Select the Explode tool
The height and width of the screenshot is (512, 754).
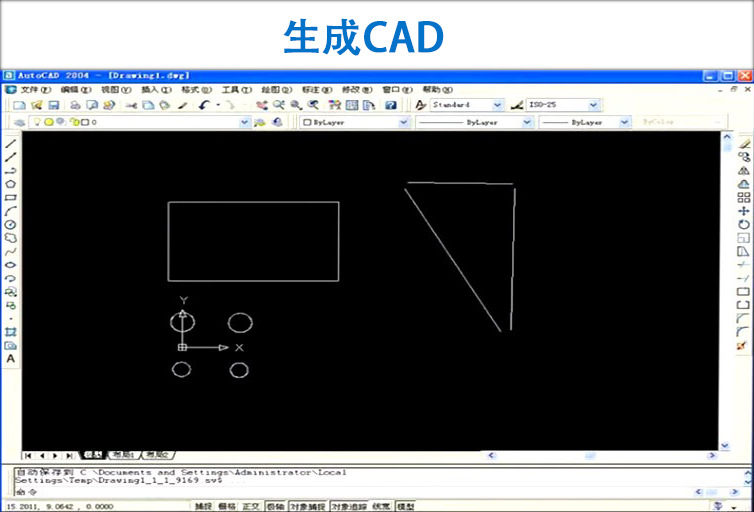coord(742,346)
